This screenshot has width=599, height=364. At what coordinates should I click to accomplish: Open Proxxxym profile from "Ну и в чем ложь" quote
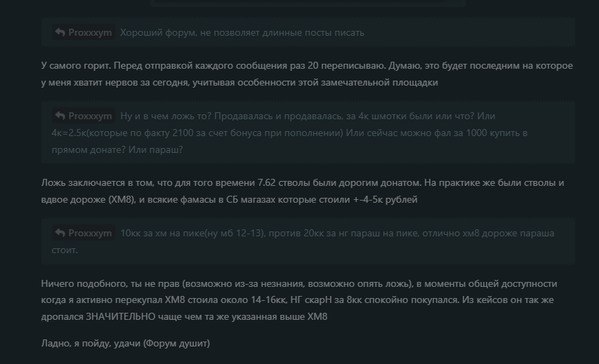[x=90, y=116]
